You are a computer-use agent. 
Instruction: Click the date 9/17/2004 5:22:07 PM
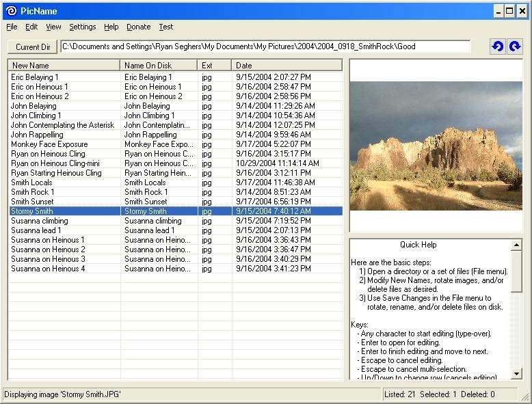pyautogui.click(x=274, y=144)
